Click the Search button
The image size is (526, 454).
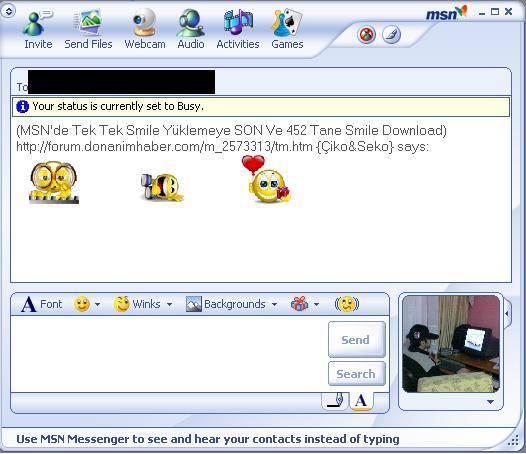[x=357, y=373]
